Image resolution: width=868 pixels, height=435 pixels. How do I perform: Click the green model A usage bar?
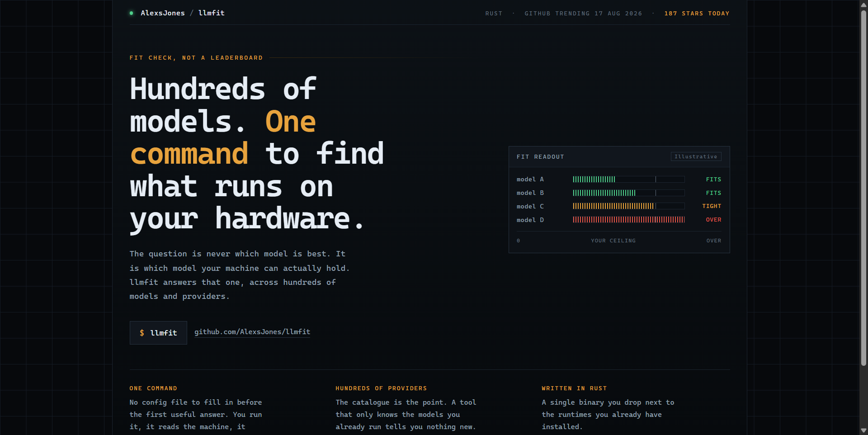(594, 180)
